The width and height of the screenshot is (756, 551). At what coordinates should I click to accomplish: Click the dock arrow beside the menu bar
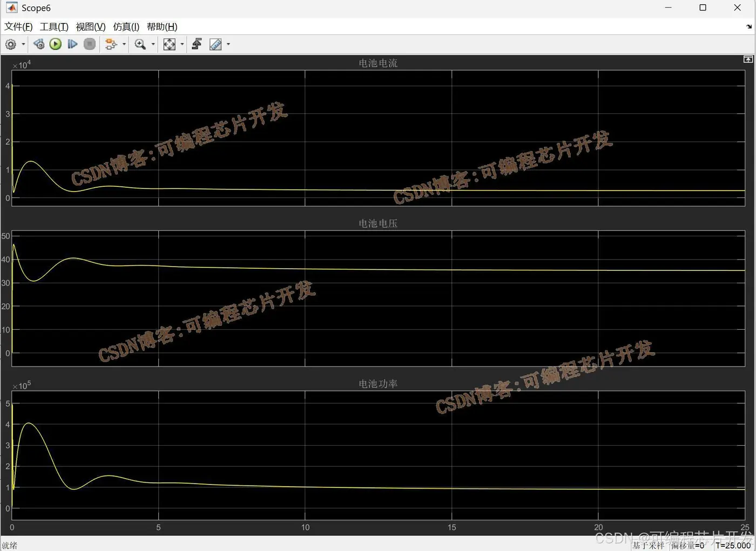pos(749,26)
